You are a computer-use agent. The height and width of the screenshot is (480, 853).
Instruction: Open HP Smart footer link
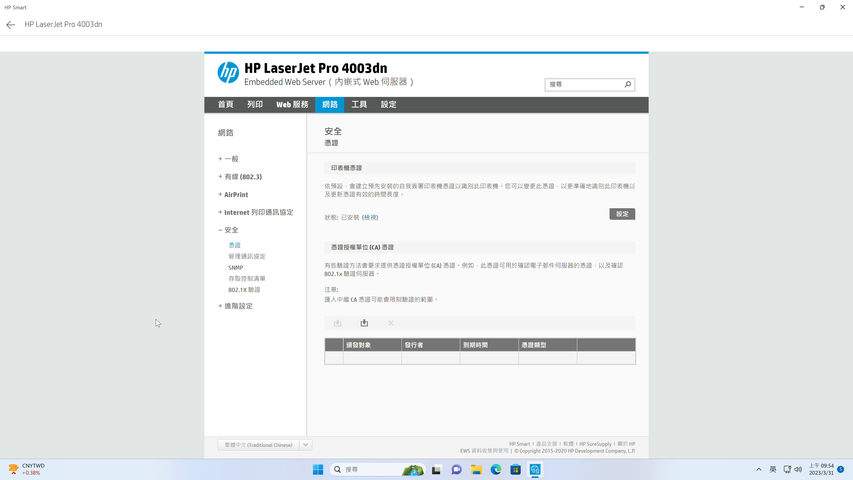pos(520,444)
